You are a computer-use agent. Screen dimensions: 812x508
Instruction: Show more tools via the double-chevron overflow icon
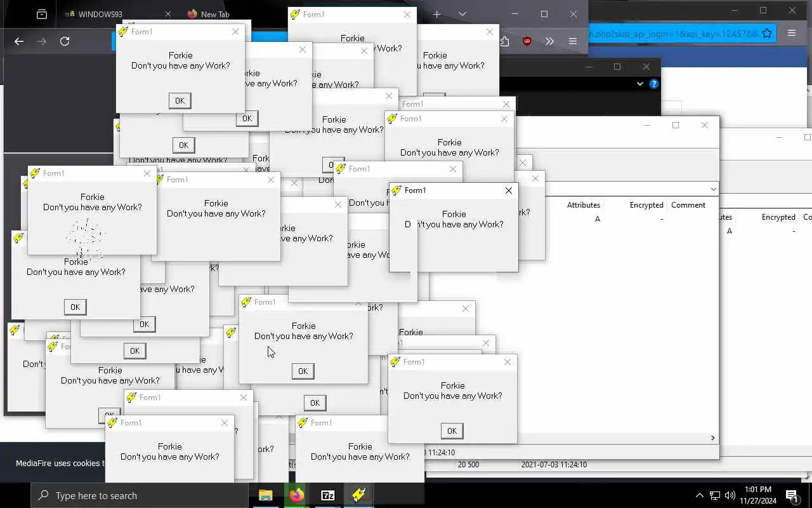click(x=549, y=41)
